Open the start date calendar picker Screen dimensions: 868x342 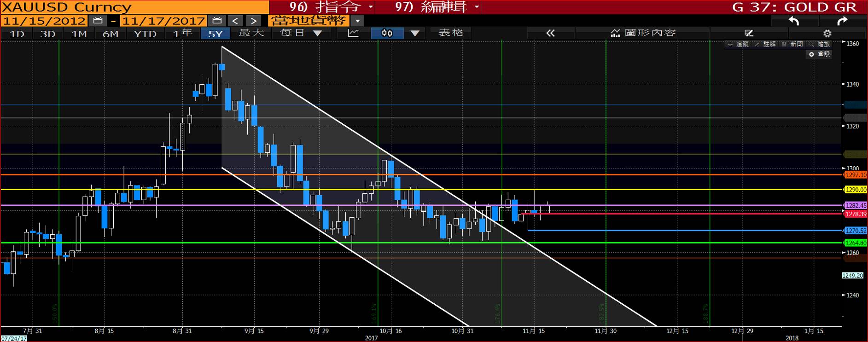pyautogui.click(x=98, y=21)
